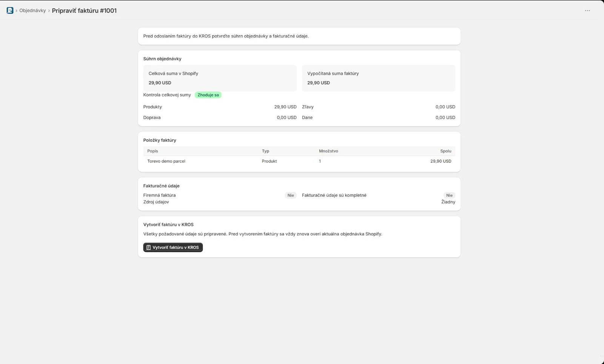The image size is (604, 364).
Task: Click the Vytvoriť faktúru v KROS button
Action: (x=173, y=247)
